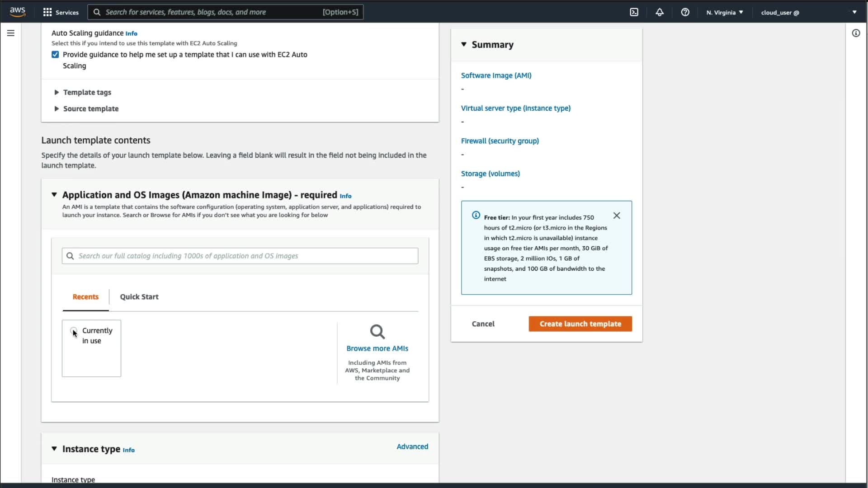
Task: Select the Recents tab
Action: [85, 297]
